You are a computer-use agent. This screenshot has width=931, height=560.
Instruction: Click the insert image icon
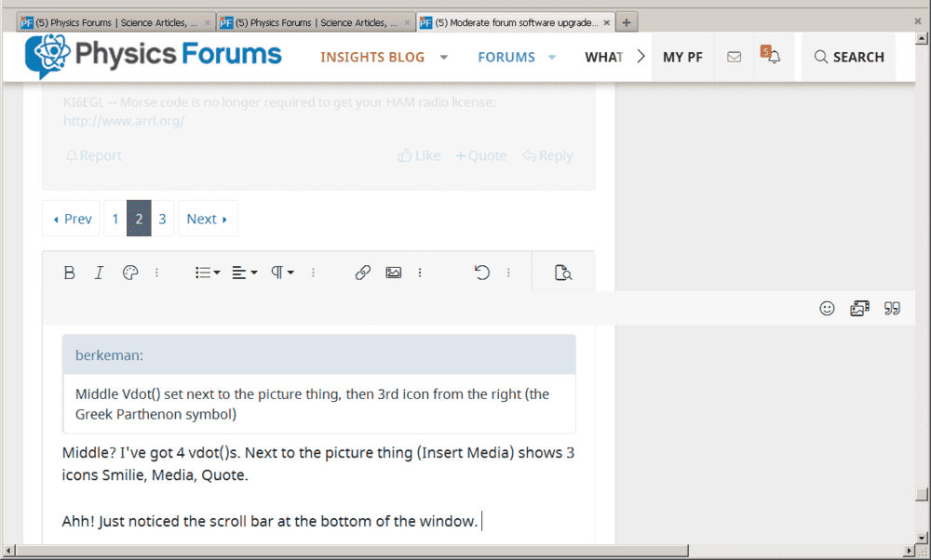pos(394,273)
